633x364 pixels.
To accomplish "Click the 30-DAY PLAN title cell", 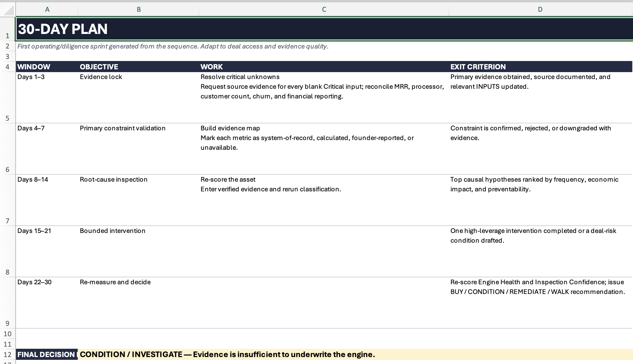I will pos(324,29).
